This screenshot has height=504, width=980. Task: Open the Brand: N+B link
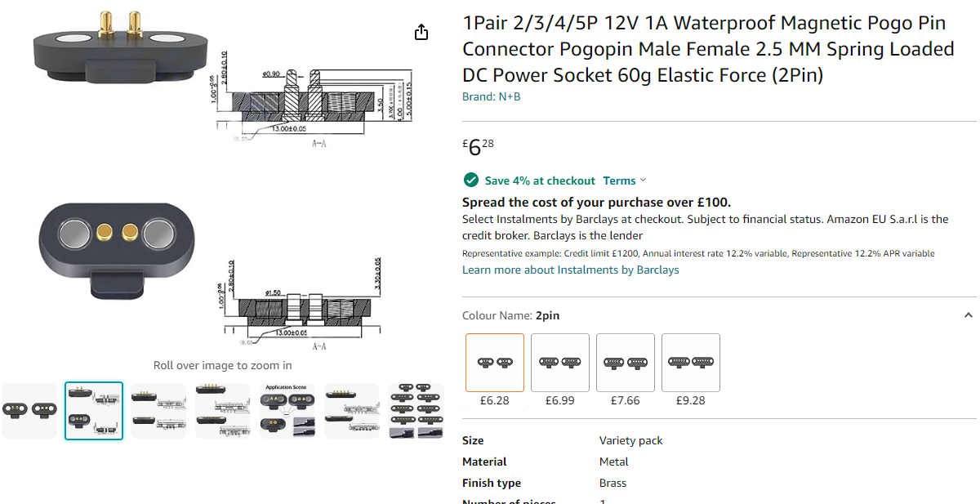[x=492, y=96]
